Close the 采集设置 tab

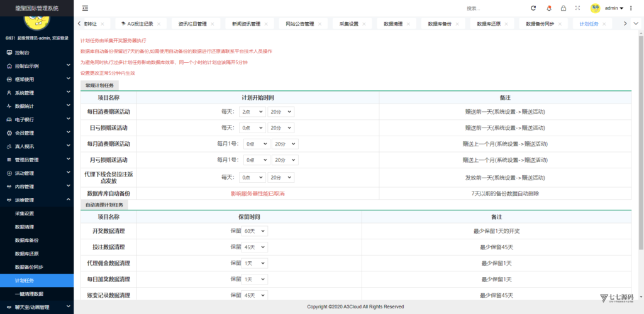(364, 24)
